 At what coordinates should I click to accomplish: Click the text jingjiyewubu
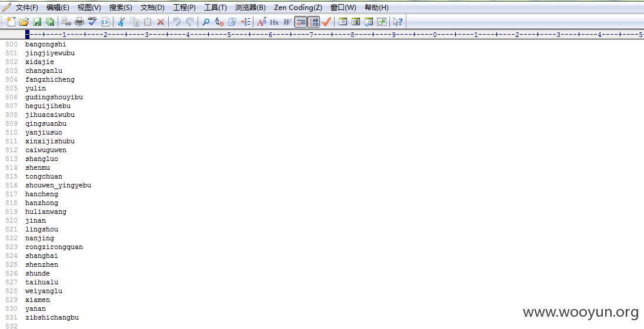coord(50,53)
